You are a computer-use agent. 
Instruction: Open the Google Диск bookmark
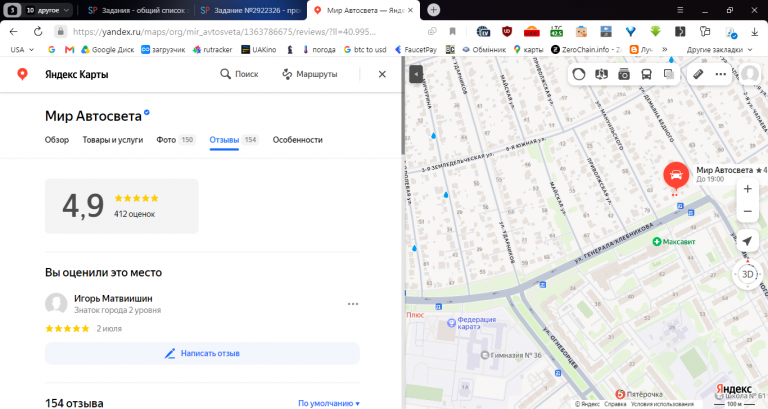click(108, 49)
